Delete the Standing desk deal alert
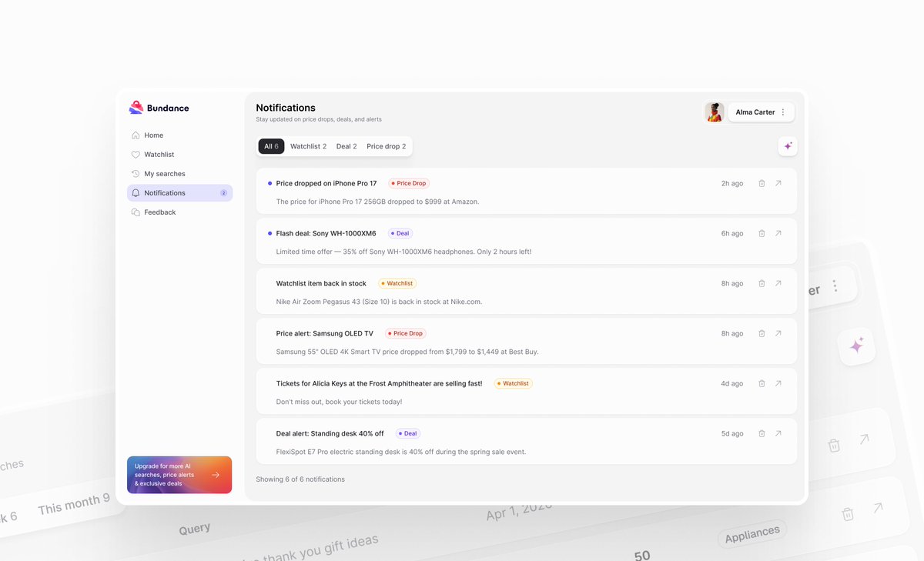The height and width of the screenshot is (561, 924). [x=762, y=433]
